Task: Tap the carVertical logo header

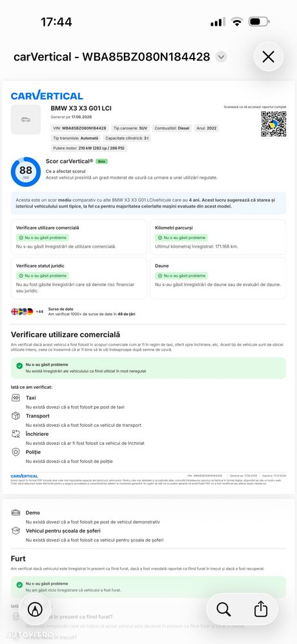Action: 47,95
